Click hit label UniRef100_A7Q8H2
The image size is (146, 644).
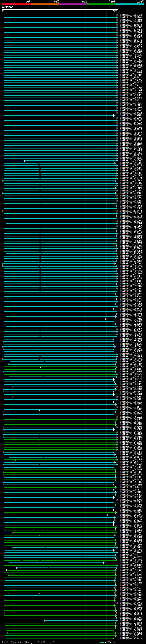(x=131, y=620)
